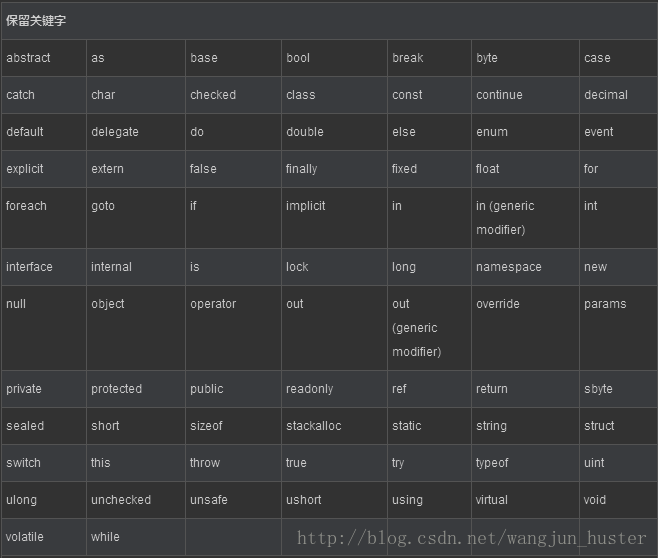The image size is (658, 558).
Task: Select the 'stackalloc' keyword cell
Action: (x=334, y=426)
